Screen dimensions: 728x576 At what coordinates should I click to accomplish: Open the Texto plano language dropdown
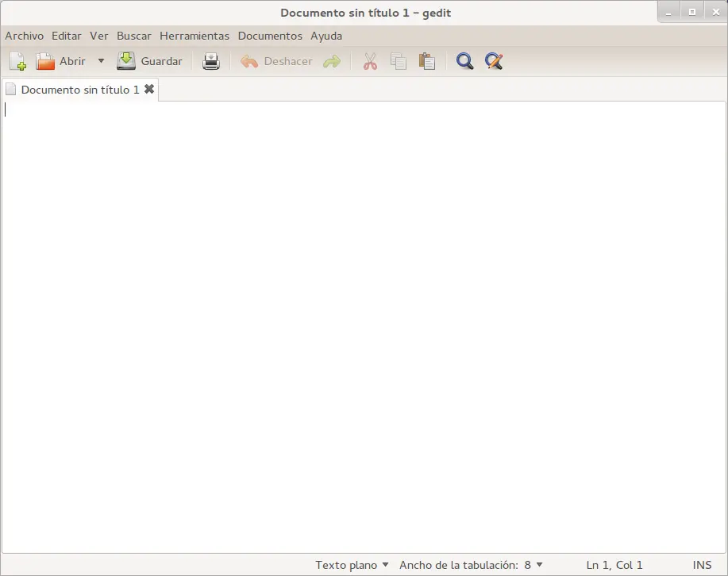(352, 565)
